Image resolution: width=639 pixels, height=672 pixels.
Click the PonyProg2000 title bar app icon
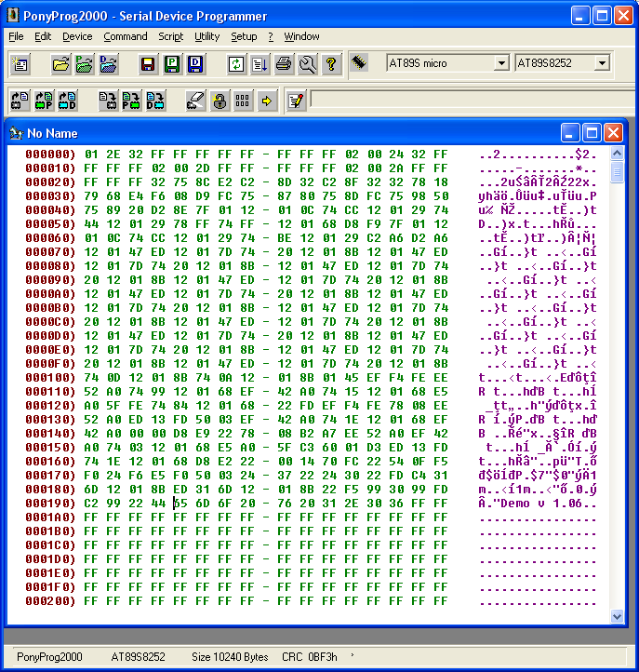coord(13,16)
